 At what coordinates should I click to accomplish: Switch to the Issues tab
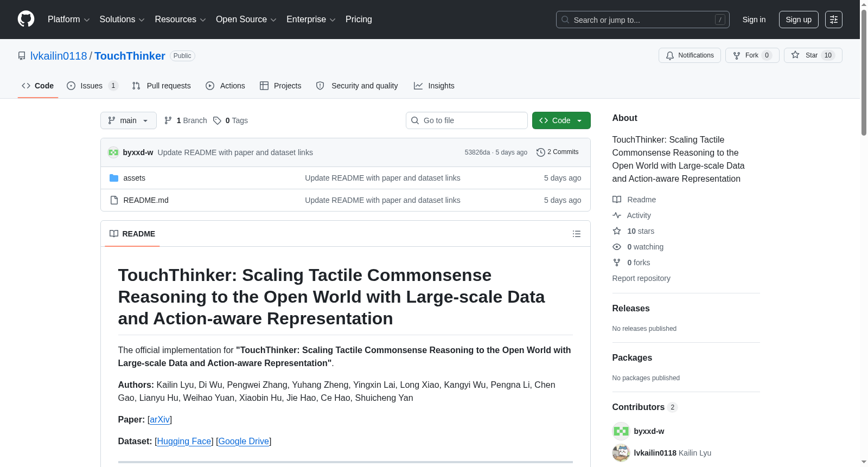point(92,86)
